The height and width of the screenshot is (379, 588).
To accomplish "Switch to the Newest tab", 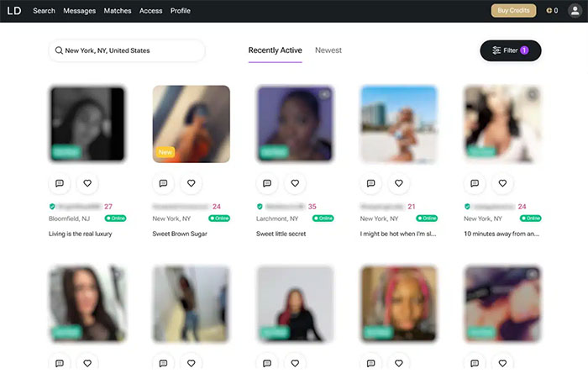I will (328, 50).
